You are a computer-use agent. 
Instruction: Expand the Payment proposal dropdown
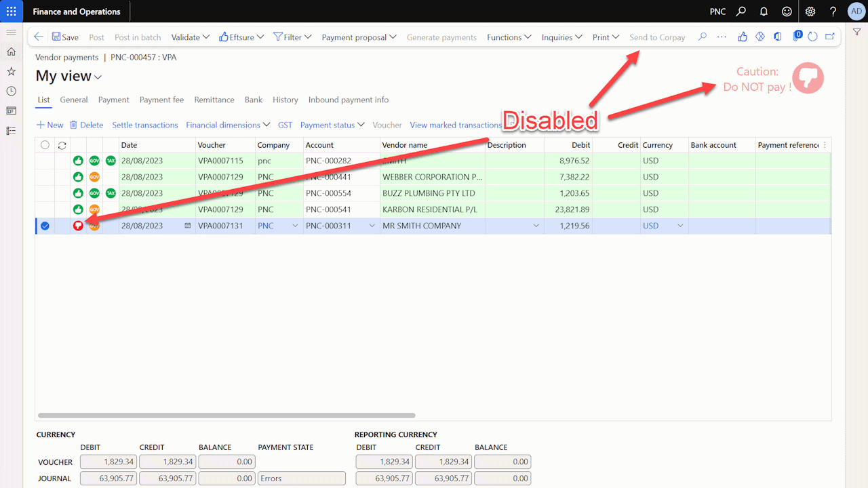pos(359,37)
